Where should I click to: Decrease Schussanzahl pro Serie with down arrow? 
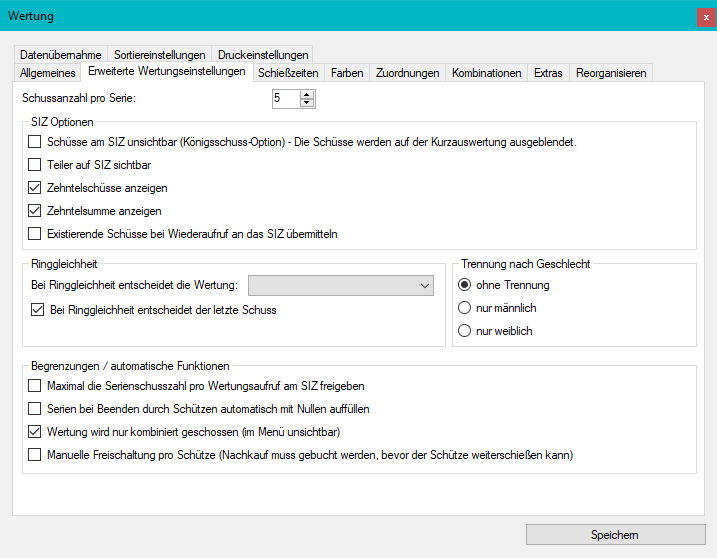click(307, 103)
